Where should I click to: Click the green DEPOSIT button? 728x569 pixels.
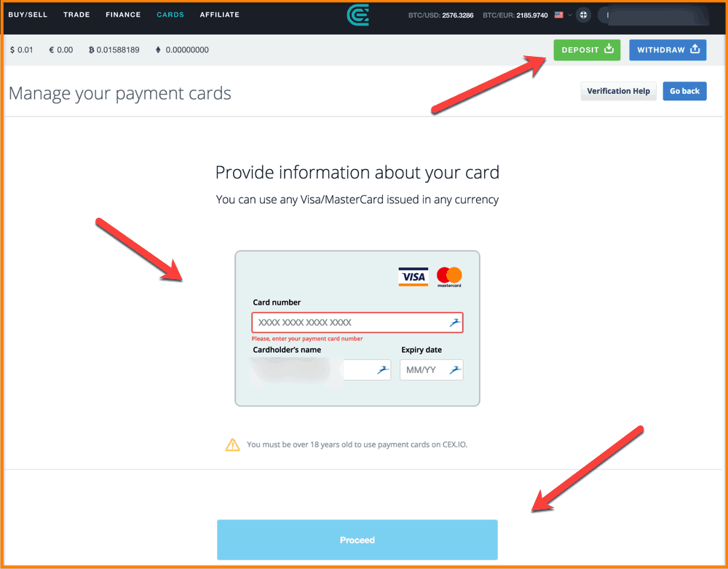[x=587, y=50]
